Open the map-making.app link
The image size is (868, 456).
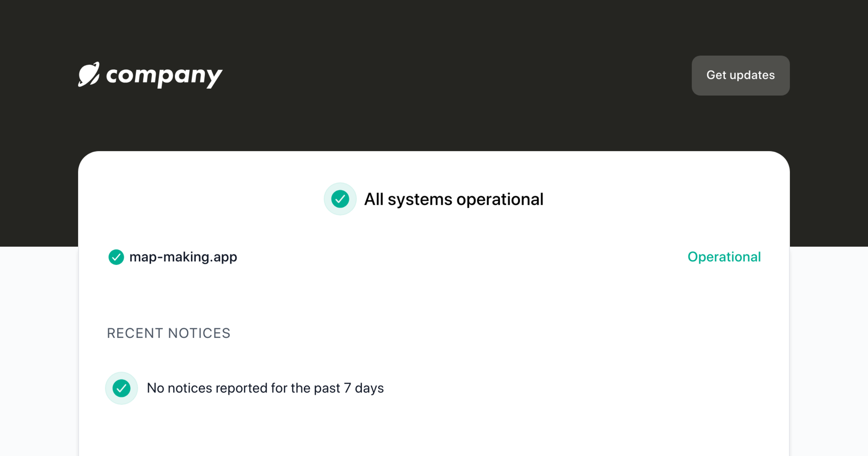pyautogui.click(x=183, y=257)
